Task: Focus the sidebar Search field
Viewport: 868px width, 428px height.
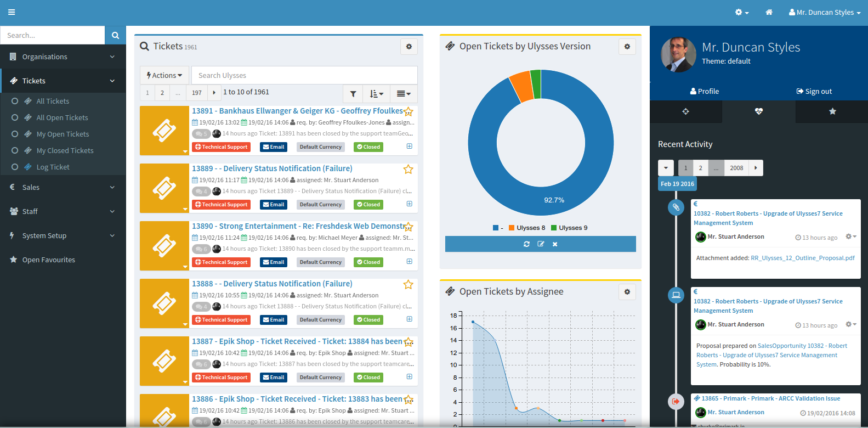Action: point(53,35)
